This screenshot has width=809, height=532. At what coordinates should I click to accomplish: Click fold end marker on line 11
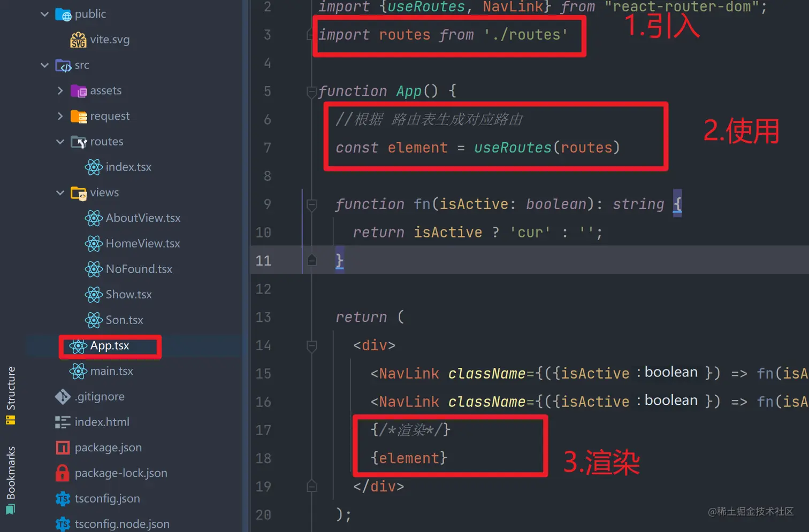point(311,260)
